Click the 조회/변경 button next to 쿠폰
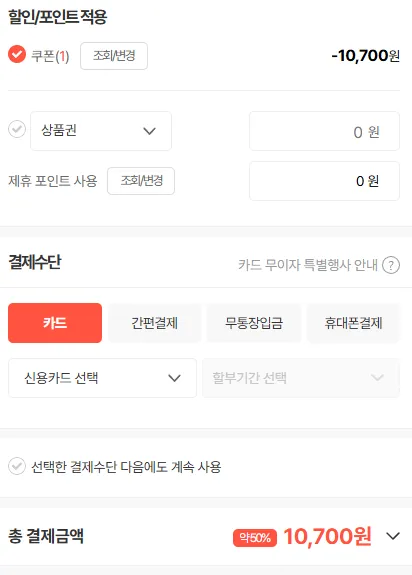 [x=114, y=56]
